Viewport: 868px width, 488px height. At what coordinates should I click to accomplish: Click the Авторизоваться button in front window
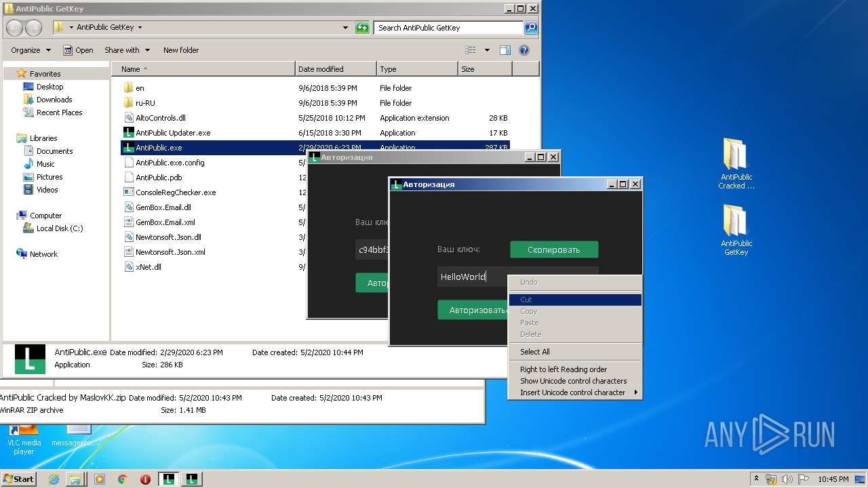pos(473,310)
